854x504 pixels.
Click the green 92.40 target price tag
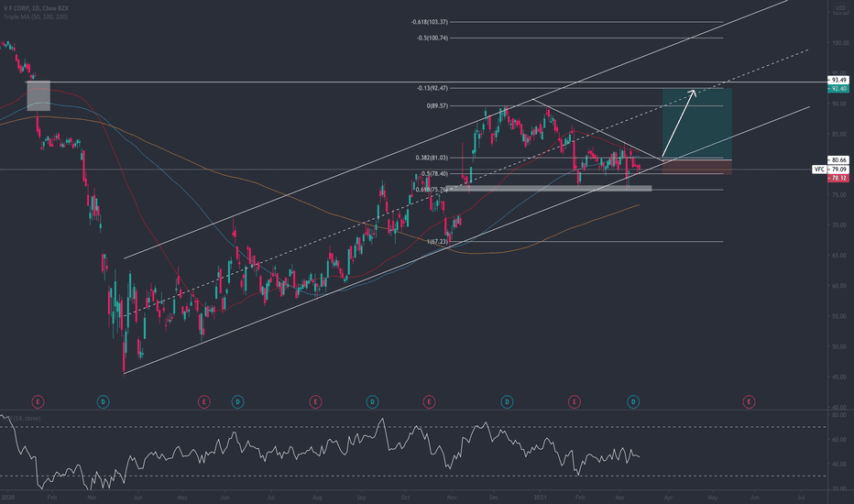(x=838, y=88)
